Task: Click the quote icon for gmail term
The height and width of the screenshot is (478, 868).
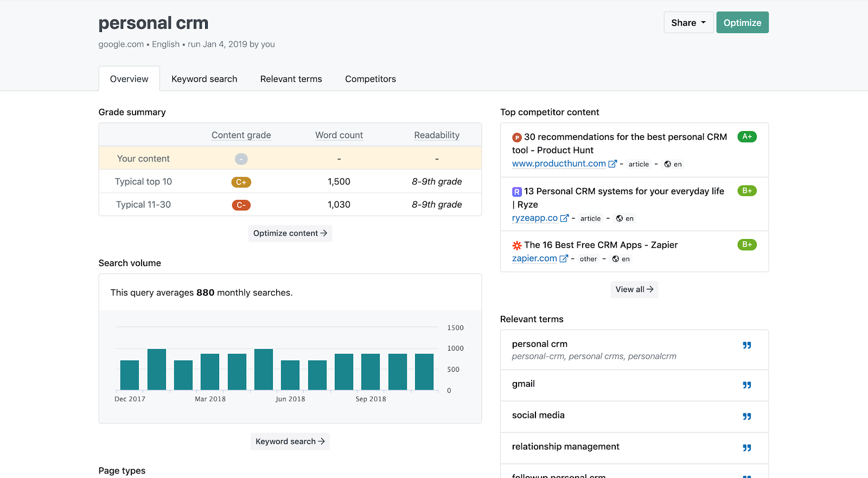Action: (x=747, y=385)
